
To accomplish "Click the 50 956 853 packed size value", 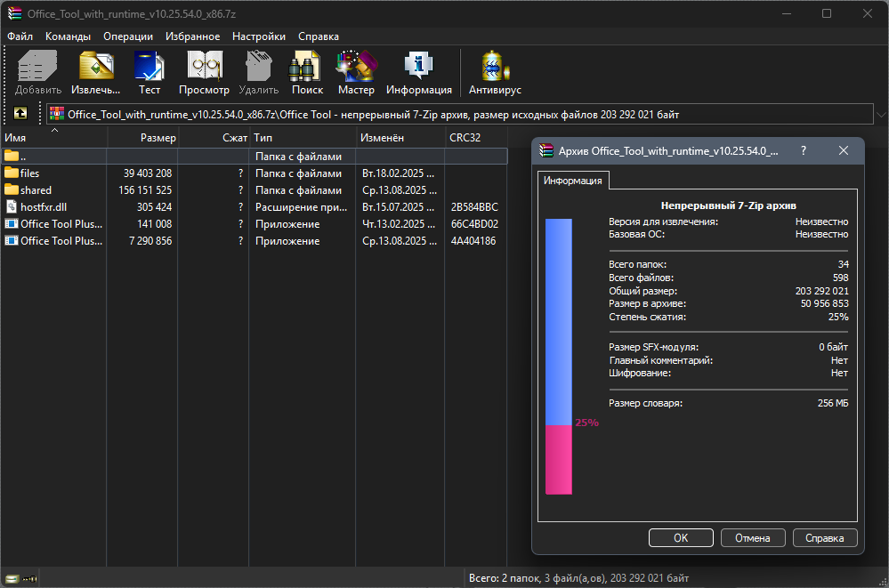I will coord(824,303).
